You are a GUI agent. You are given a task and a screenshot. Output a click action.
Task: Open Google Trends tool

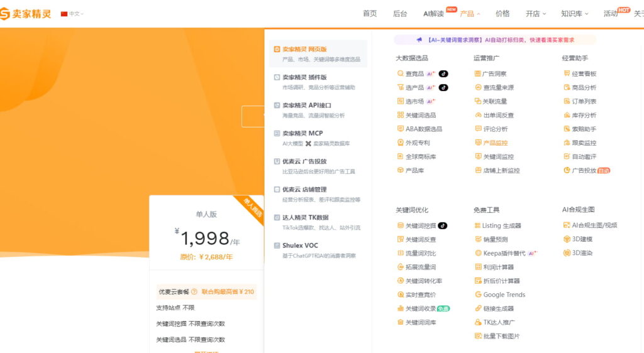[504, 295]
